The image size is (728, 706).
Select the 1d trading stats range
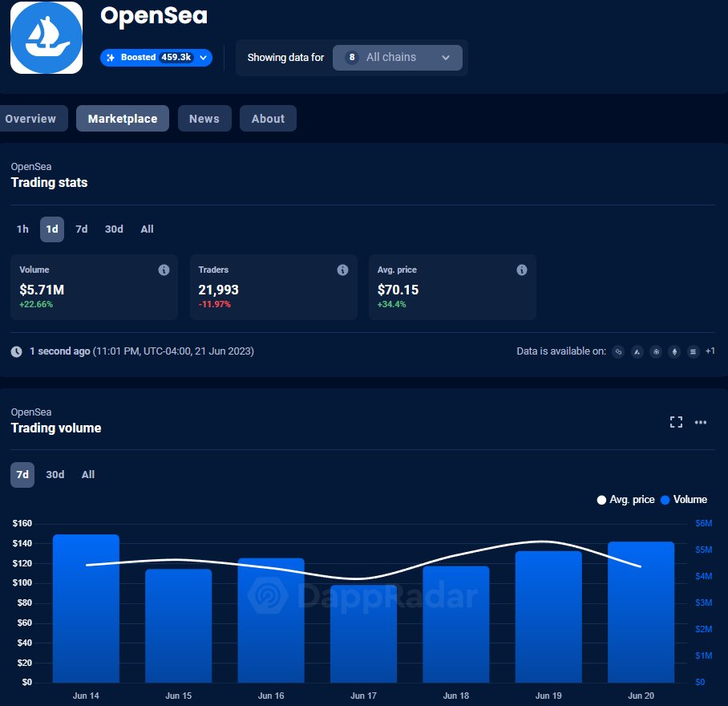tap(52, 229)
